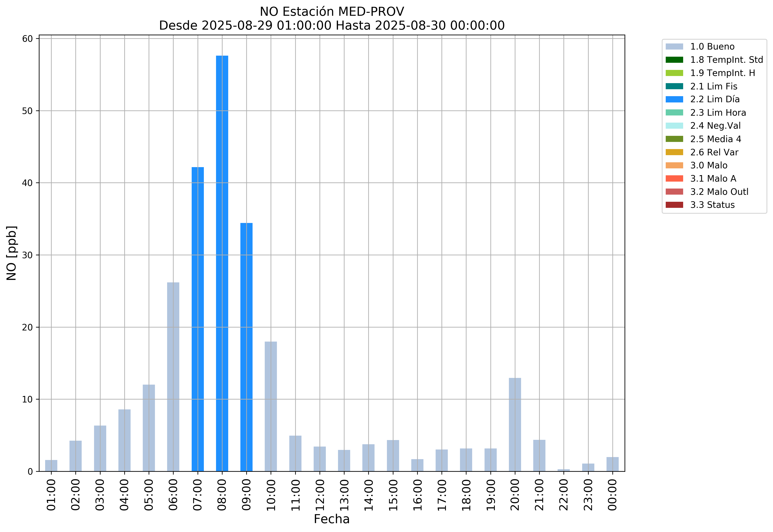Click the tallest blue bar at 08:00
The image size is (773, 532).
[x=222, y=263]
